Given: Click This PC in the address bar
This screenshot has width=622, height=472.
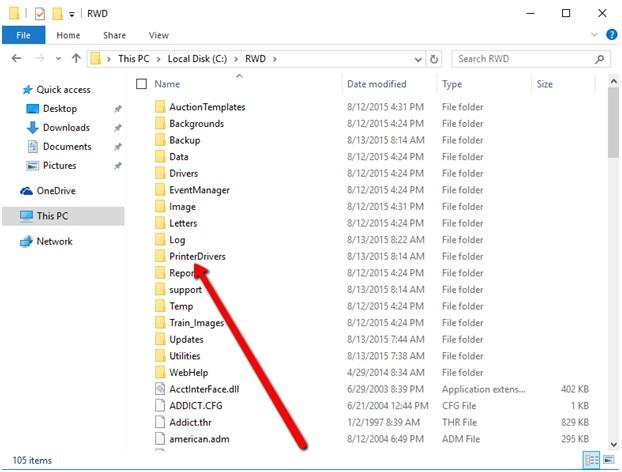Looking at the screenshot, I should tap(134, 59).
